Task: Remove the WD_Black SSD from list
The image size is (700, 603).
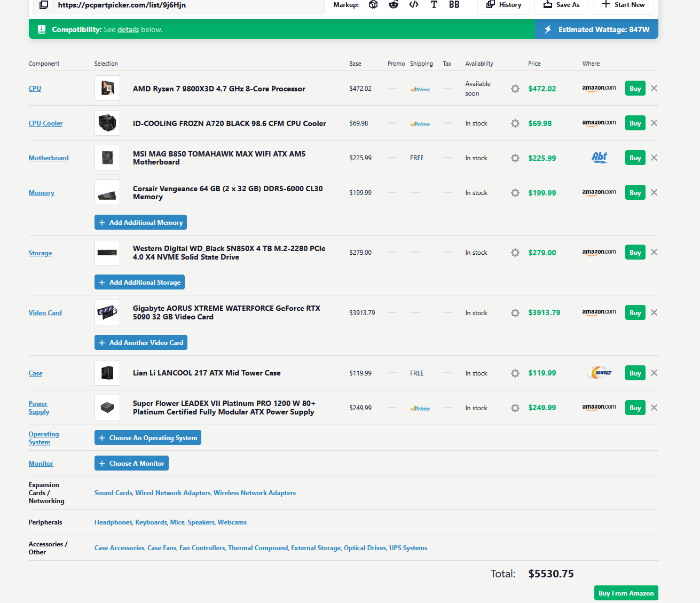Action: [x=654, y=252]
